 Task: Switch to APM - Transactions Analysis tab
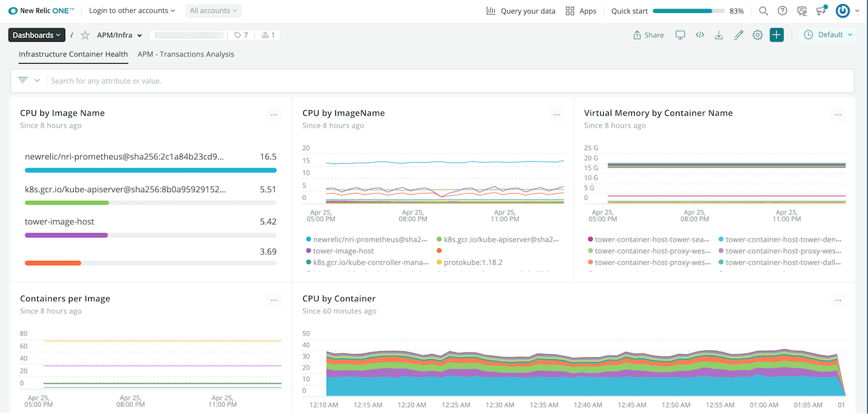[x=185, y=54]
